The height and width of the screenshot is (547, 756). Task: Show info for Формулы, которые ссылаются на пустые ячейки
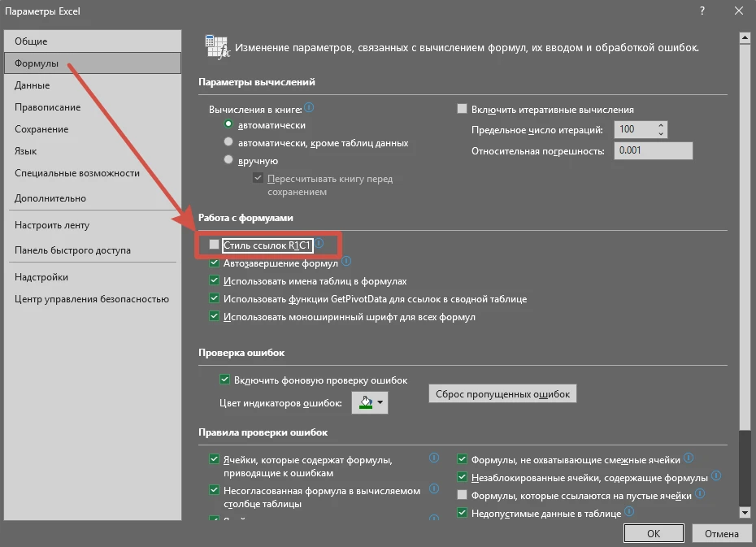(x=700, y=493)
